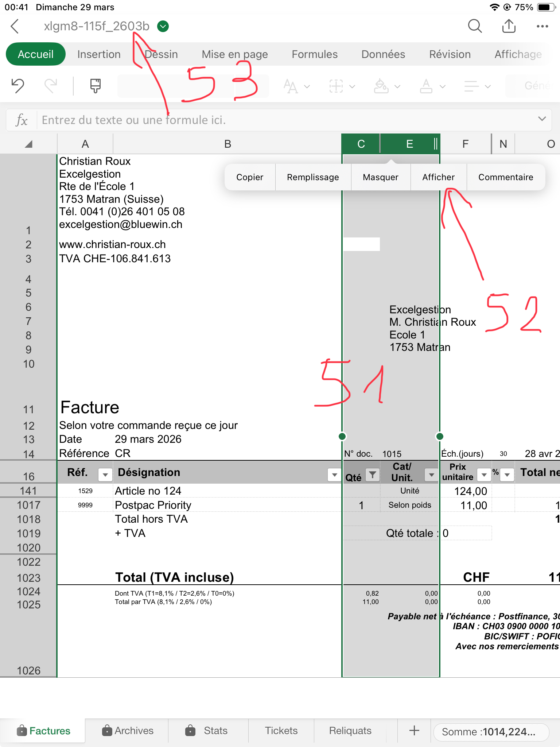Image resolution: width=560 pixels, height=747 pixels.
Task: Expand the formula bar chevron
Action: (x=542, y=119)
